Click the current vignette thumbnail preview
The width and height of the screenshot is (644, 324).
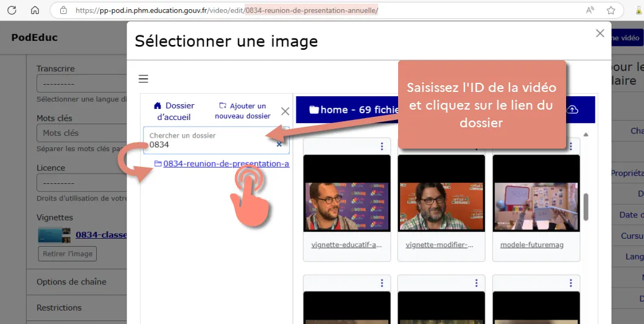coord(54,235)
